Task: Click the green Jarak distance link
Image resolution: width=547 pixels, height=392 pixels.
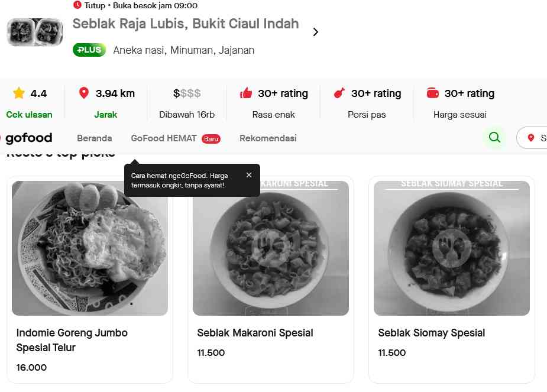Action: (x=106, y=115)
